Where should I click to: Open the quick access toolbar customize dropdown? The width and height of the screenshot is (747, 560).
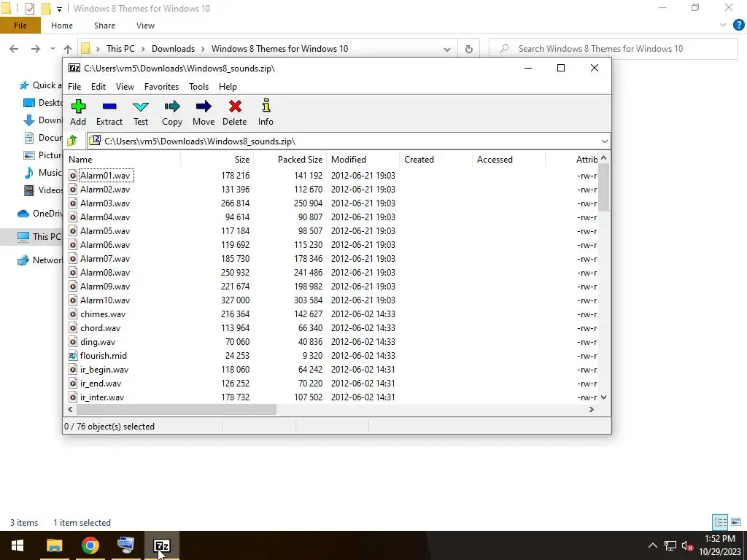tap(59, 9)
